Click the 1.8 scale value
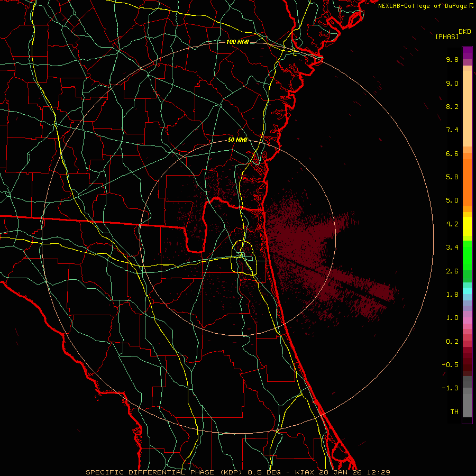Screen dimensions: 476x476 pyautogui.click(x=452, y=295)
